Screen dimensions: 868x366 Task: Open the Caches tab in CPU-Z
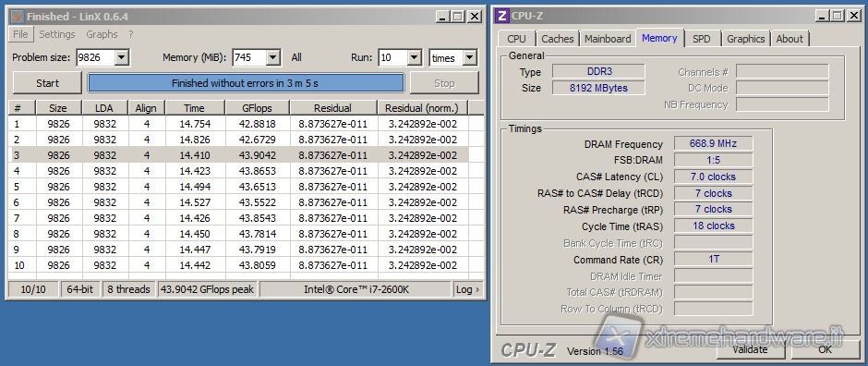click(x=558, y=39)
